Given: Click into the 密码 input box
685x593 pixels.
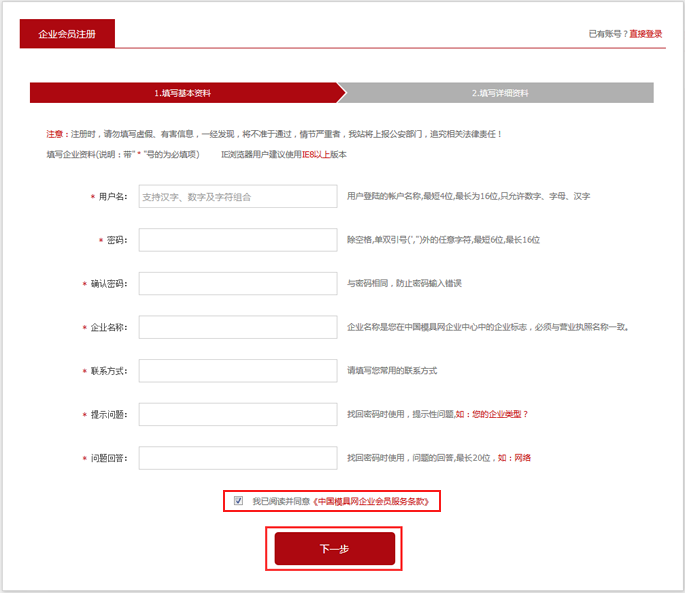Looking at the screenshot, I should [238, 240].
